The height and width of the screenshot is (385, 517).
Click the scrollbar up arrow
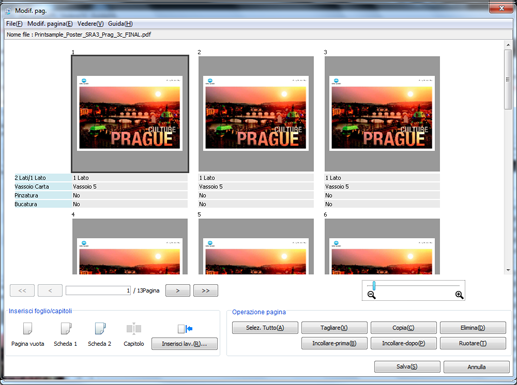tap(508, 45)
